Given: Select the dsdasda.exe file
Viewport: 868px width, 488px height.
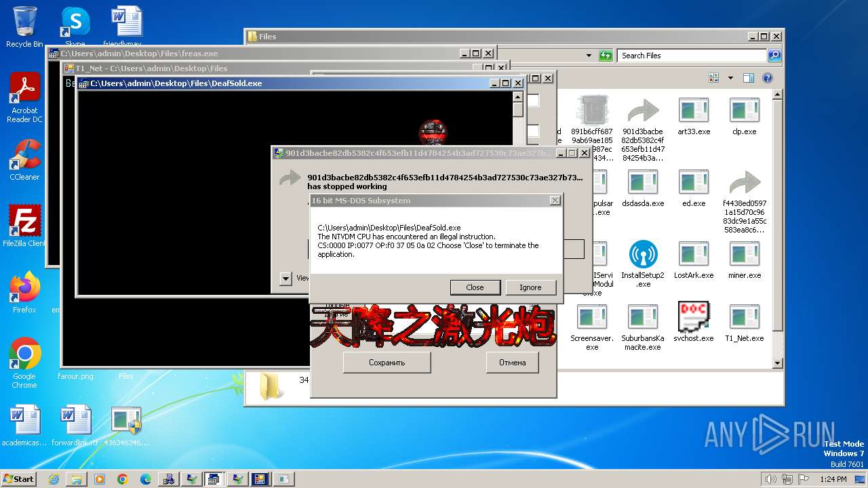Looking at the screenshot, I should (643, 188).
